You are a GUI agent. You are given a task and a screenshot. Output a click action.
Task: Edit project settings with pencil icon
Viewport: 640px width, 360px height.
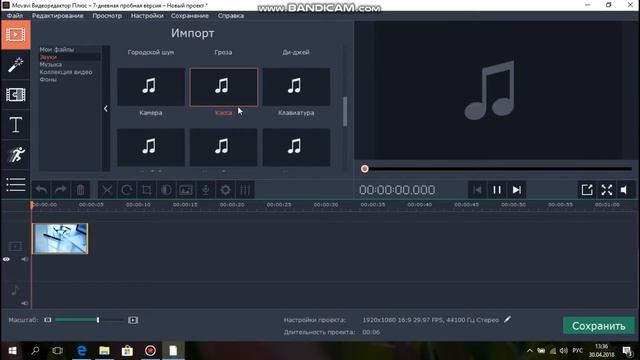(507, 320)
